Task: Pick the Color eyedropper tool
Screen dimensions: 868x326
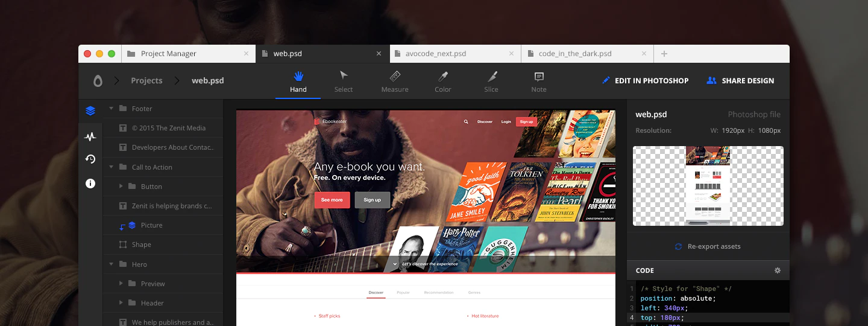Action: tap(443, 81)
